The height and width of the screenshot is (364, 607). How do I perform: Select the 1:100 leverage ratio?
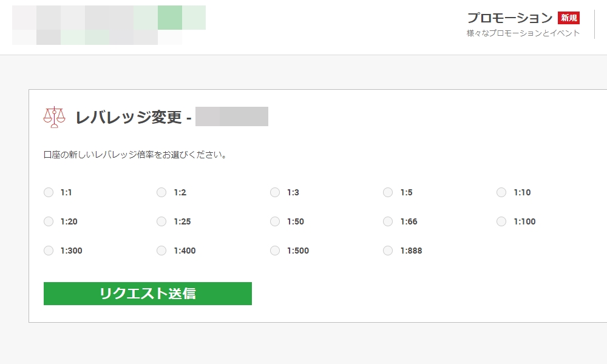(x=501, y=221)
